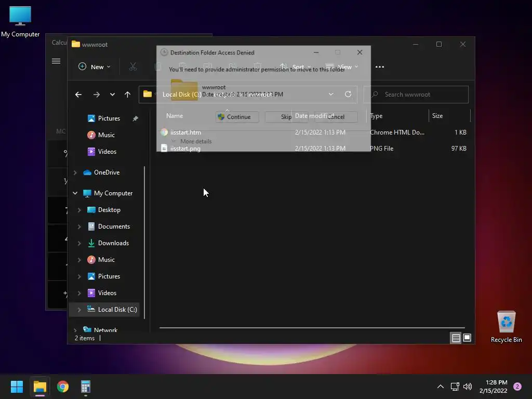Select Downloads under My Computer
Screen dimensions: 532x399
(113, 243)
